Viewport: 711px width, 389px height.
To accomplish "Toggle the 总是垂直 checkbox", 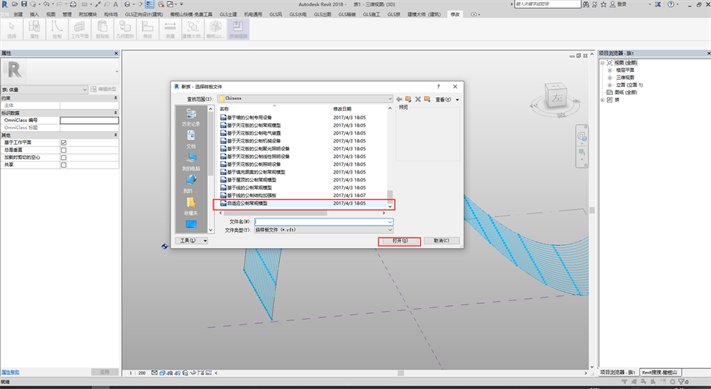I will (x=63, y=150).
